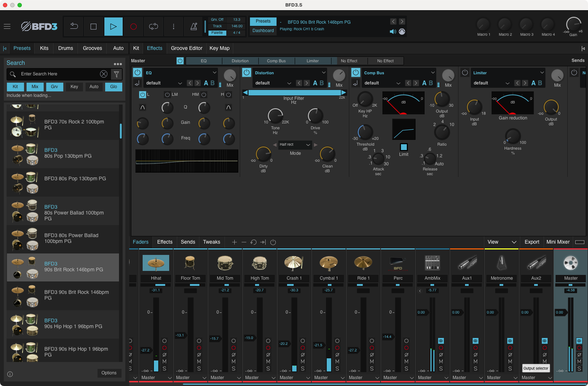588x386 pixels.
Task: Click the Play button in the transport bar
Action: tap(113, 26)
